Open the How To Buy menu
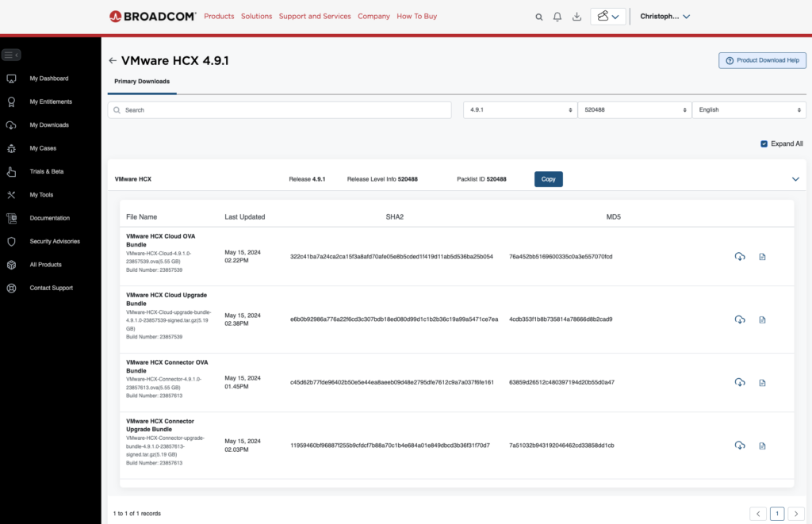Screen dimensions: 812x524 [417, 17]
